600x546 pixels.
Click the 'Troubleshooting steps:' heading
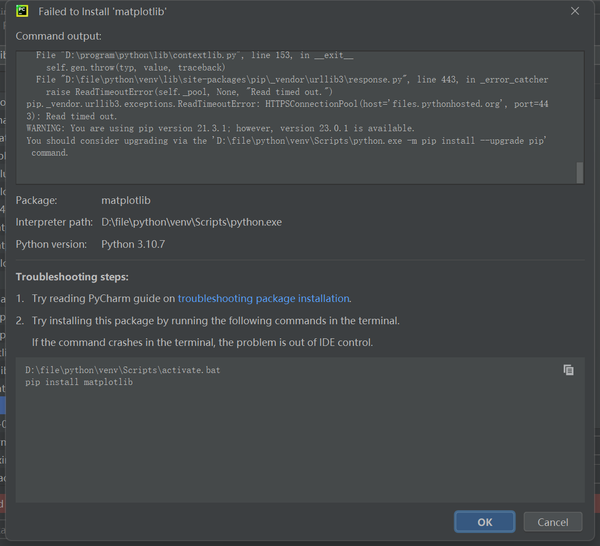coord(72,277)
